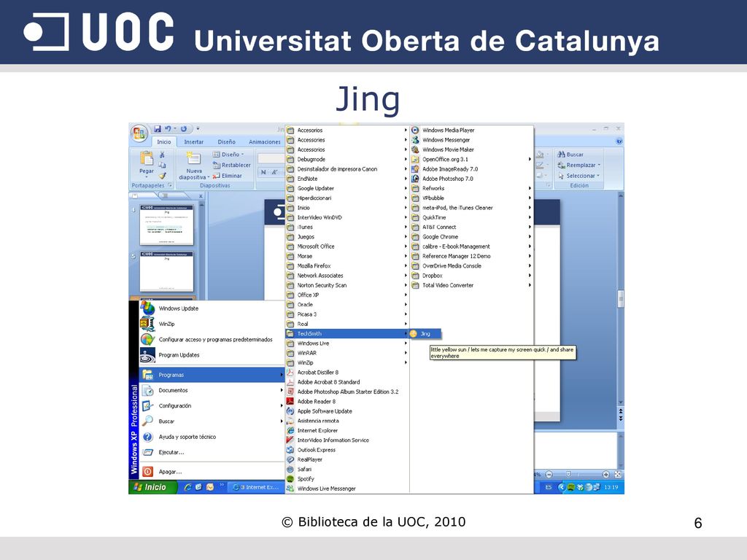
Task: Launch Windows Live Messenger
Action: pyautogui.click(x=347, y=489)
